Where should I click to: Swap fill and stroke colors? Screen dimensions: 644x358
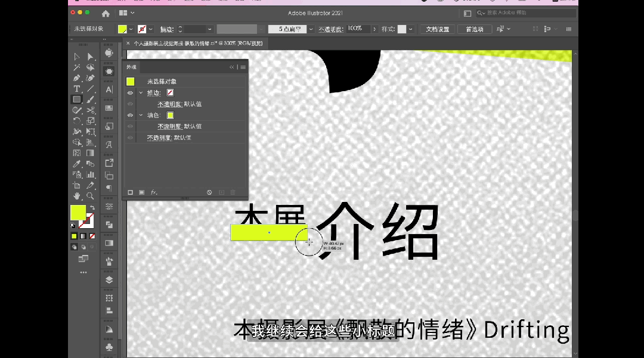point(92,207)
